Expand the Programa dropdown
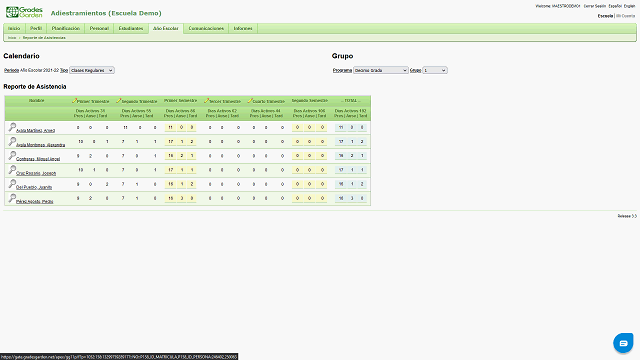The image size is (640, 360). coord(380,70)
